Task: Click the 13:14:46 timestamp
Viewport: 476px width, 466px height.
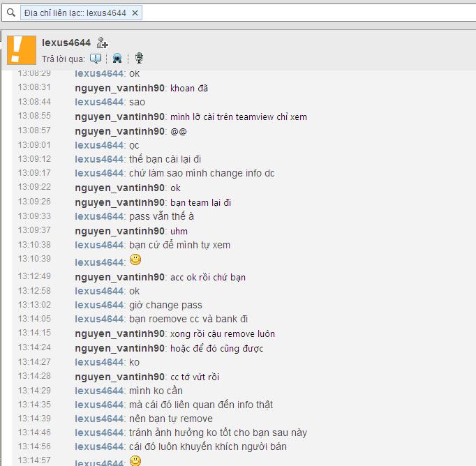Action: pos(34,433)
